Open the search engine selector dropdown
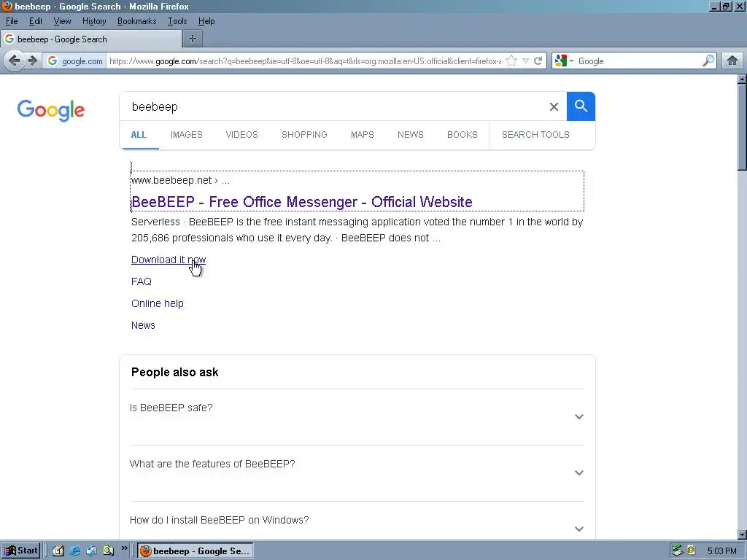The height and width of the screenshot is (560, 747). (x=565, y=61)
